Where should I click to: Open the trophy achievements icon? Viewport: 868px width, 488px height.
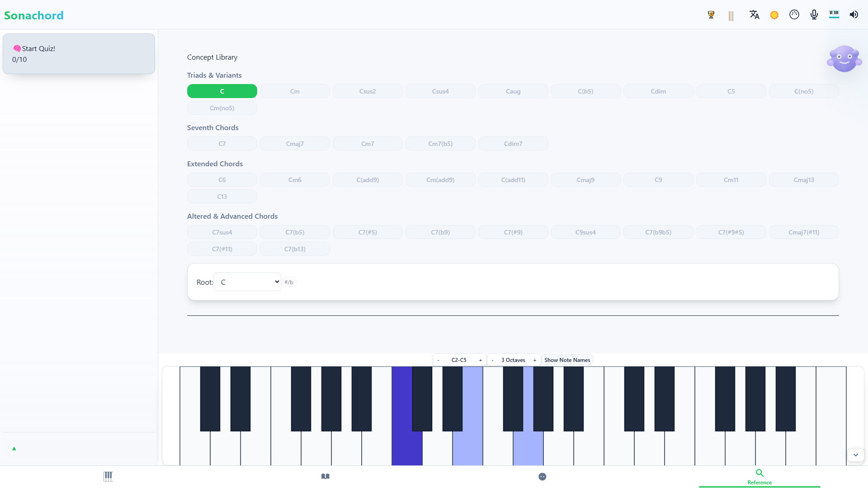711,15
